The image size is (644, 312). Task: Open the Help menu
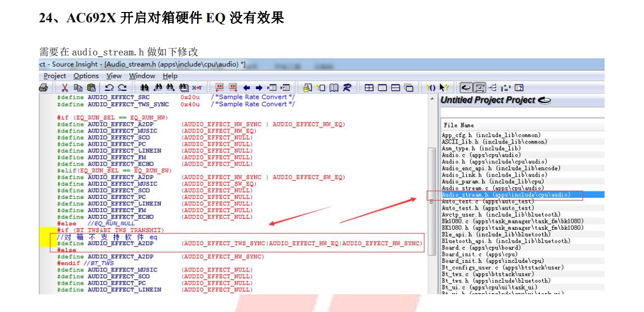coord(170,76)
